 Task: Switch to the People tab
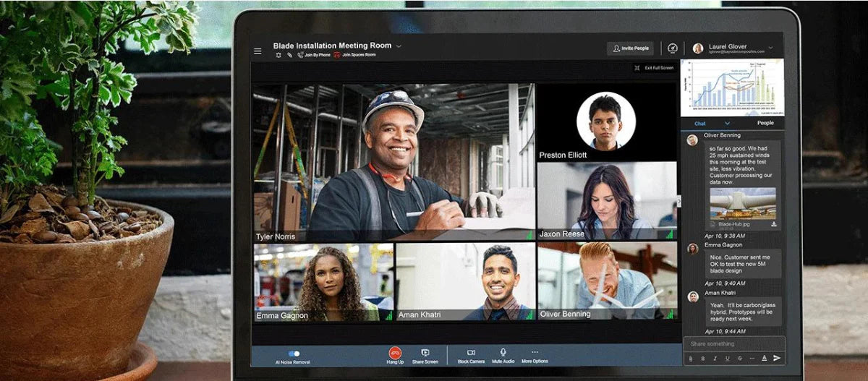[765, 123]
